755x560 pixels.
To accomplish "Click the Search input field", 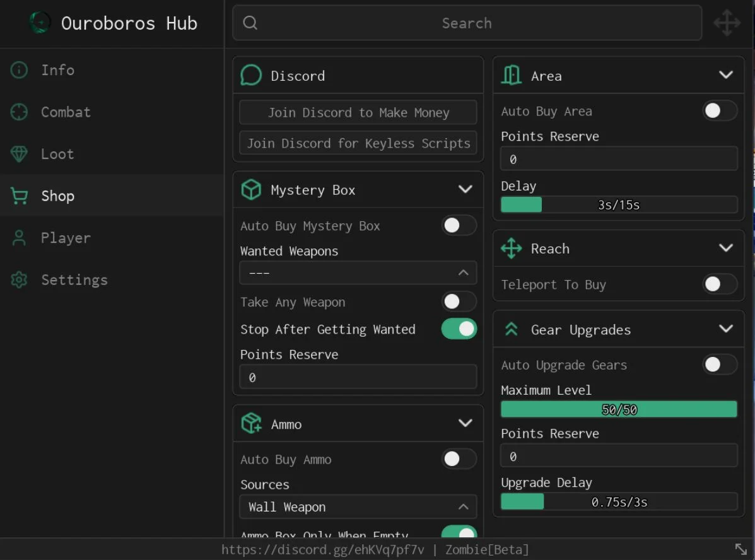I will pos(467,23).
